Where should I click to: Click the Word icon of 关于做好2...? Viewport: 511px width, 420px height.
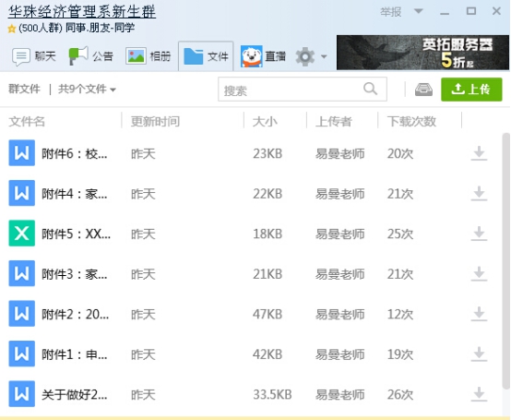[22, 394]
